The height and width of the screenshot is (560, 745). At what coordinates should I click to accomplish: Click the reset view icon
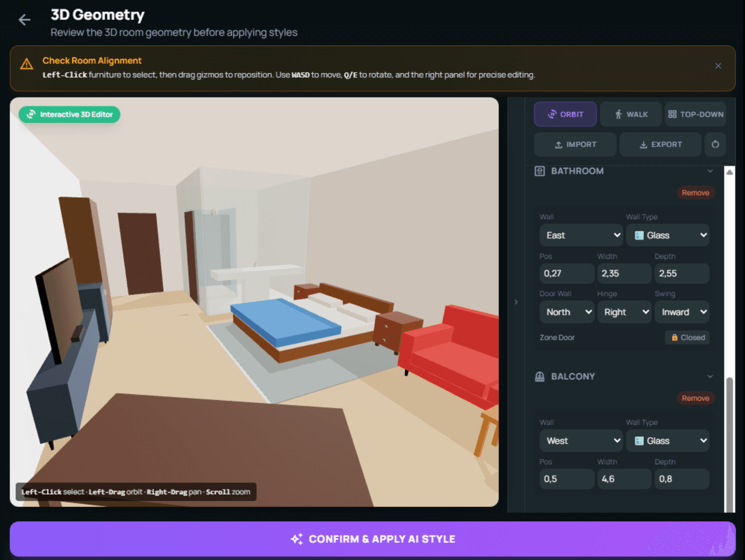pos(715,144)
